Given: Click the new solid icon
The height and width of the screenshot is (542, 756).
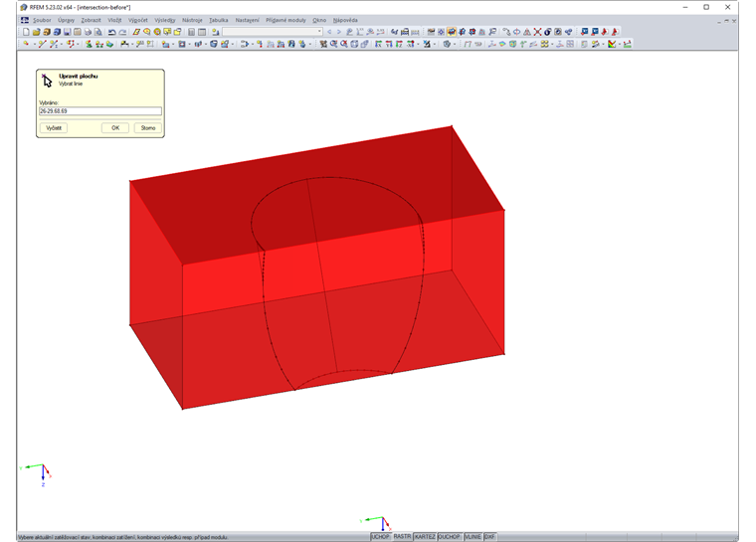Looking at the screenshot, I should click(x=214, y=44).
